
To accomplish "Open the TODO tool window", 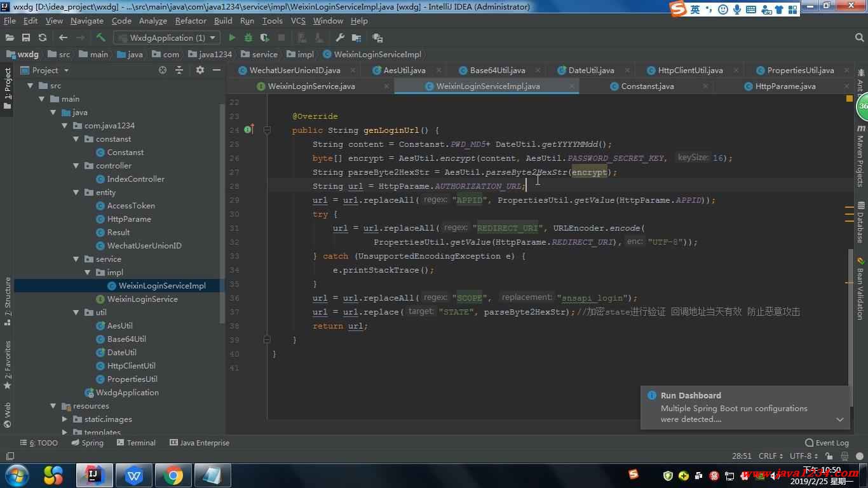I will tap(39, 443).
